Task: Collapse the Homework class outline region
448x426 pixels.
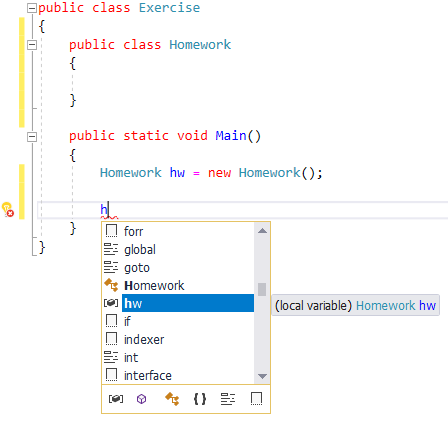Action: 32,45
